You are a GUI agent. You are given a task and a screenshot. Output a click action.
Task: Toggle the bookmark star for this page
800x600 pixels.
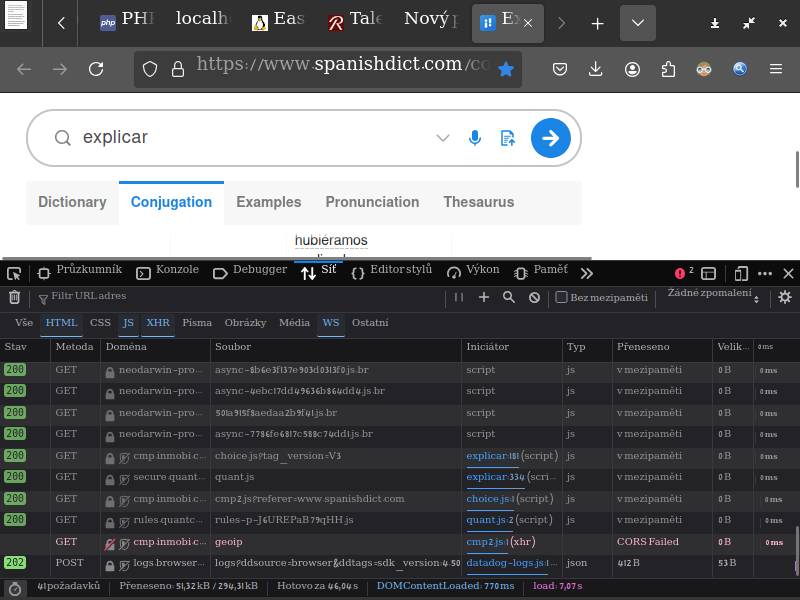(x=506, y=69)
